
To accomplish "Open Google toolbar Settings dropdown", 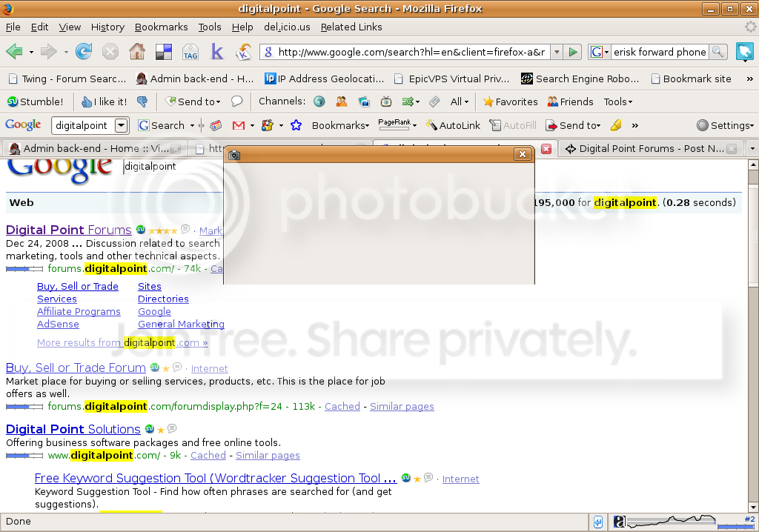I will (725, 125).
